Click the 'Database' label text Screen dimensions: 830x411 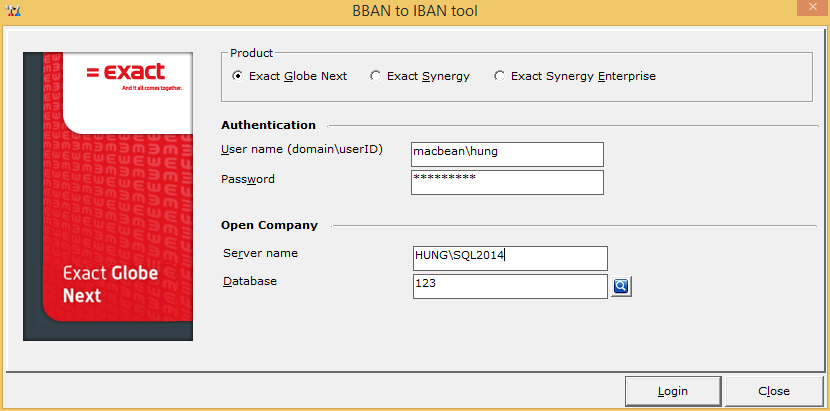coord(250,281)
